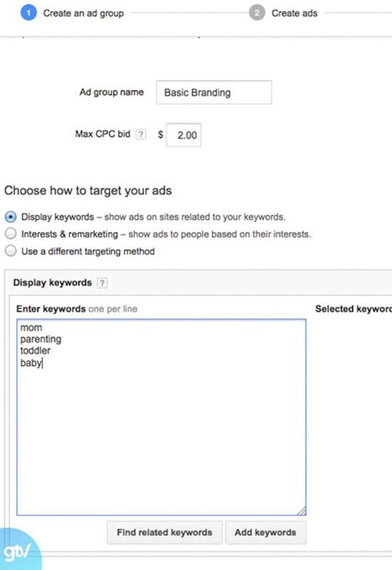Click the Selected keywords column heading
The width and height of the screenshot is (392, 570).
[x=353, y=309]
